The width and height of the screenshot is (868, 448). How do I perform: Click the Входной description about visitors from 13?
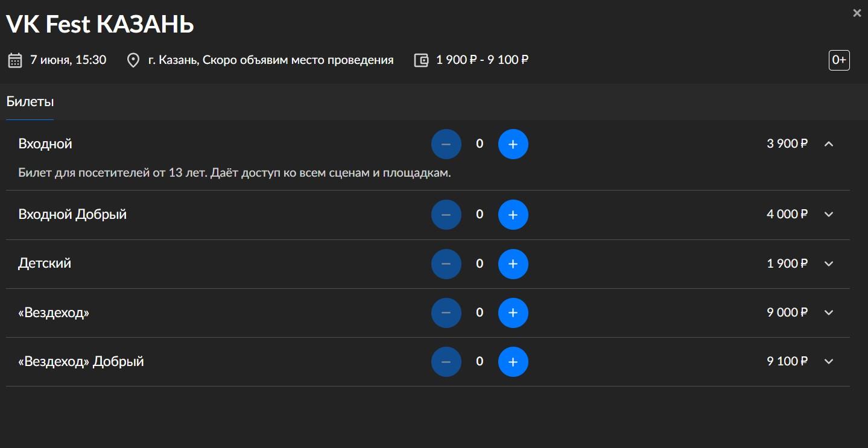click(235, 173)
